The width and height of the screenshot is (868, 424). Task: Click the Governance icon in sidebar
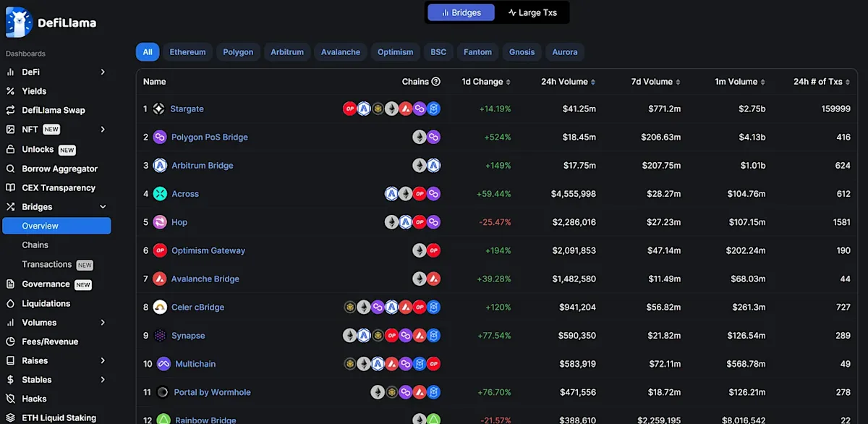pos(10,284)
